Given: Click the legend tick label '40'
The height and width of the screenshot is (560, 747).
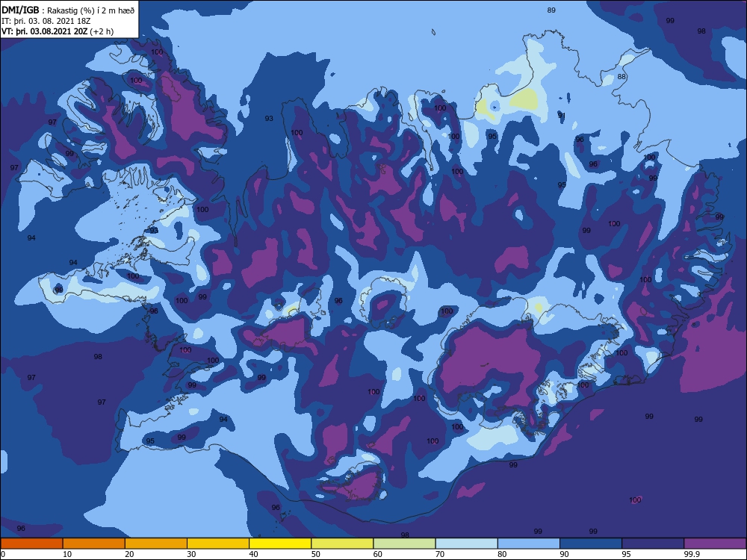Looking at the screenshot, I should click(x=254, y=554).
